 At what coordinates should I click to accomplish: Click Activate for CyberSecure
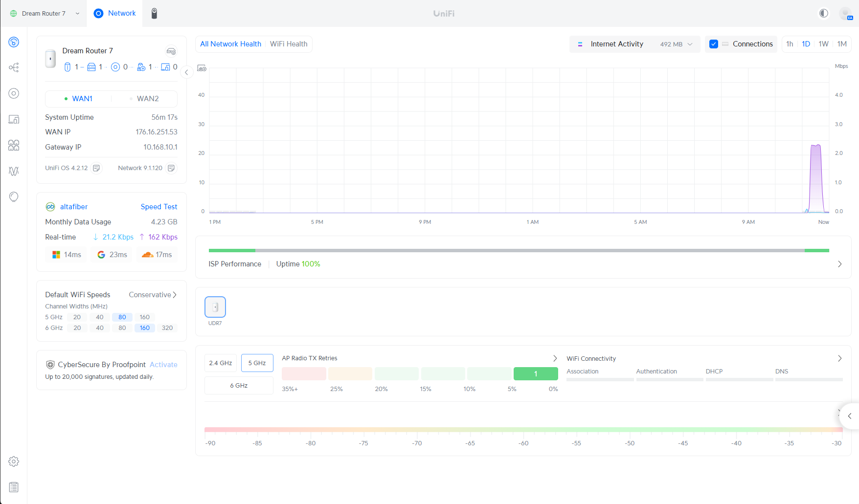point(163,365)
